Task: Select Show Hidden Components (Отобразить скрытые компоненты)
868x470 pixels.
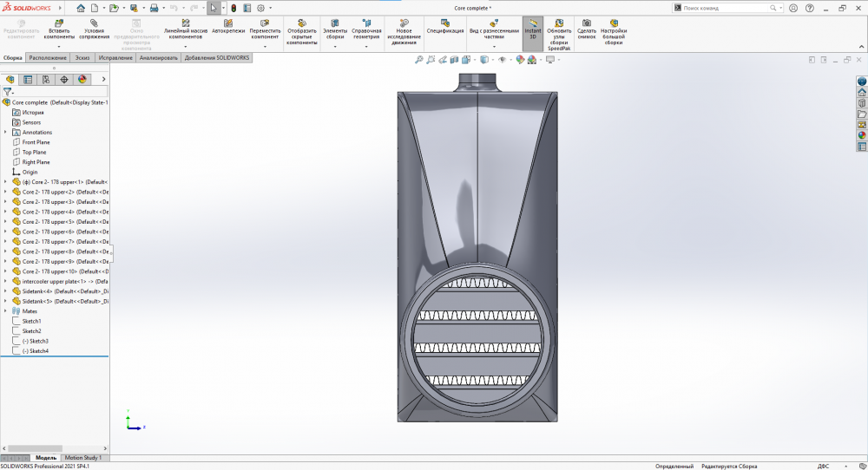Action: pos(302,23)
